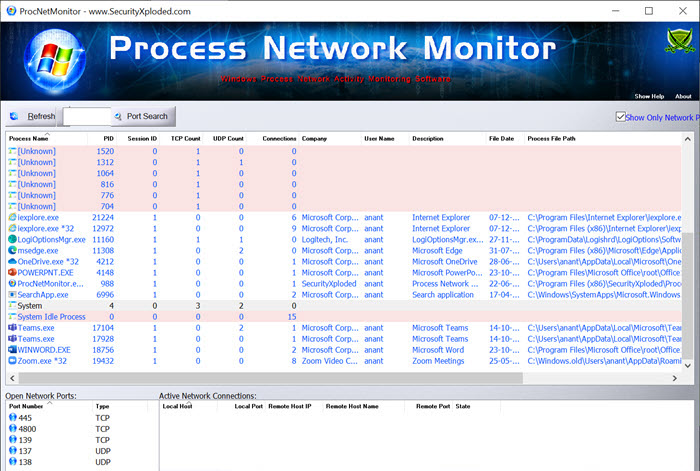Select the msedge.exe Edge icon
The height and width of the screenshot is (471, 700).
(x=12, y=250)
